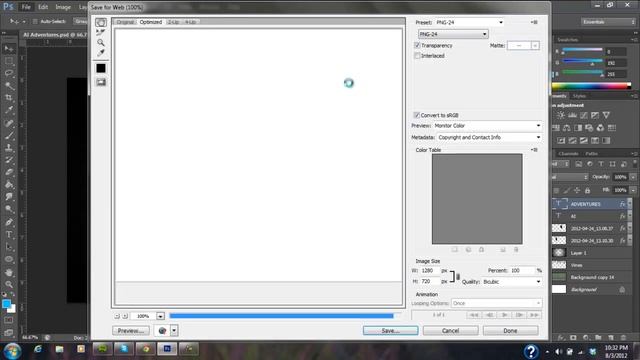640x360 pixels.
Task: Open the Color Table panel menu
Action: click(x=534, y=150)
